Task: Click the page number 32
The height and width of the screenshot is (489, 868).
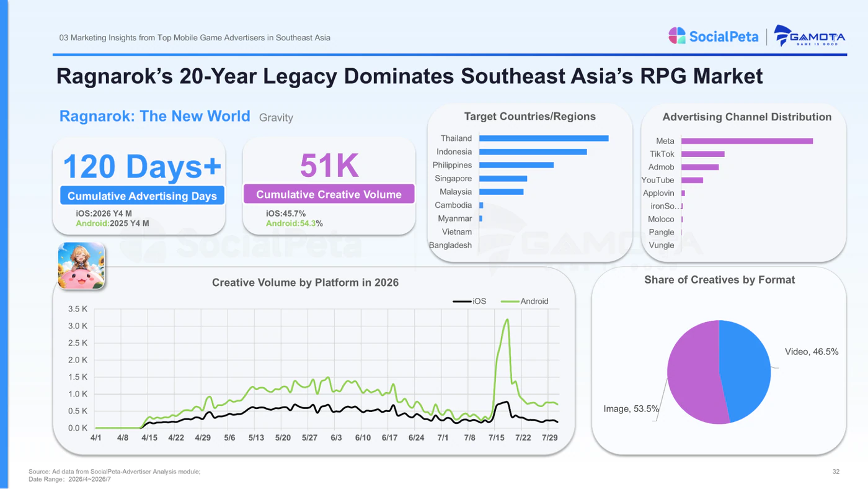Action: pos(836,472)
